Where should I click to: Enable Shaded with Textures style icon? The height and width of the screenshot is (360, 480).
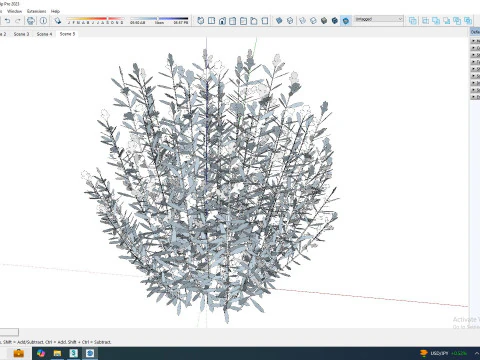335,21
